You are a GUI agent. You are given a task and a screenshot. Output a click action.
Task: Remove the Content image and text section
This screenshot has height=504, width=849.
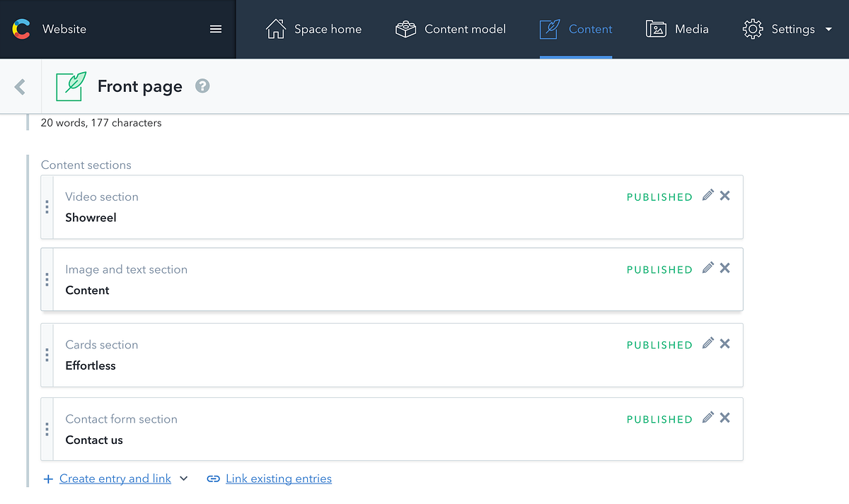(724, 268)
